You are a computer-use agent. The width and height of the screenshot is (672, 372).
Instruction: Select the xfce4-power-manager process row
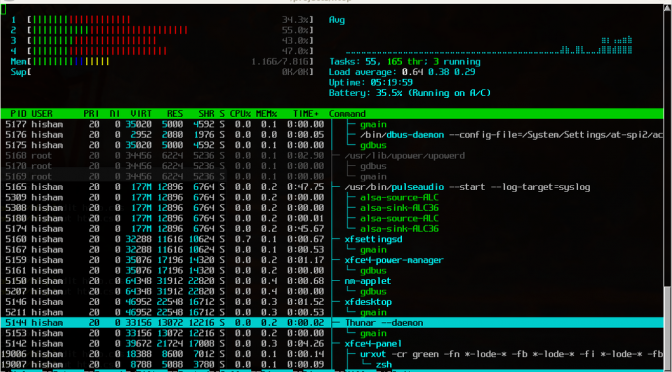(332, 260)
